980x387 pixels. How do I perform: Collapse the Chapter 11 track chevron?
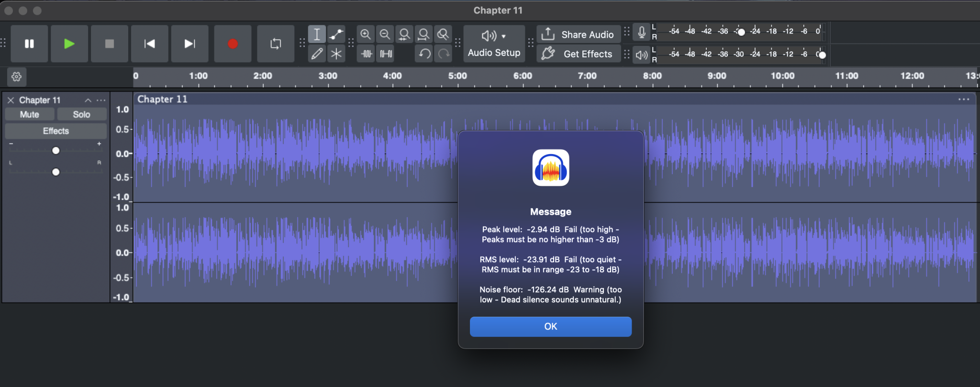coord(88,100)
